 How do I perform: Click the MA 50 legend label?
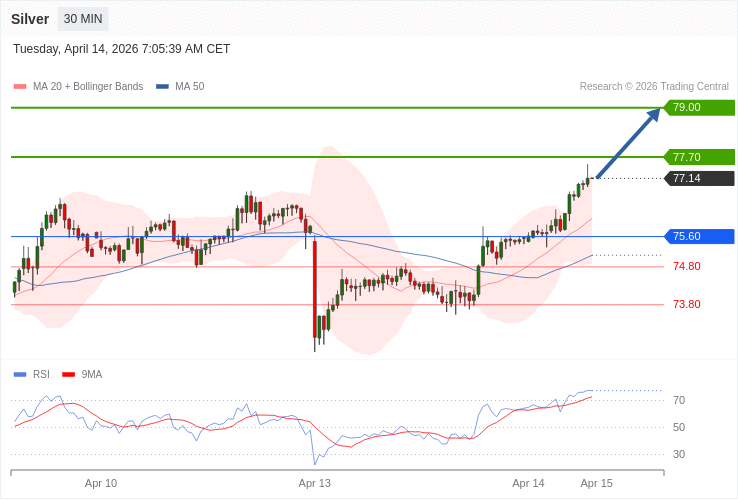[x=190, y=87]
